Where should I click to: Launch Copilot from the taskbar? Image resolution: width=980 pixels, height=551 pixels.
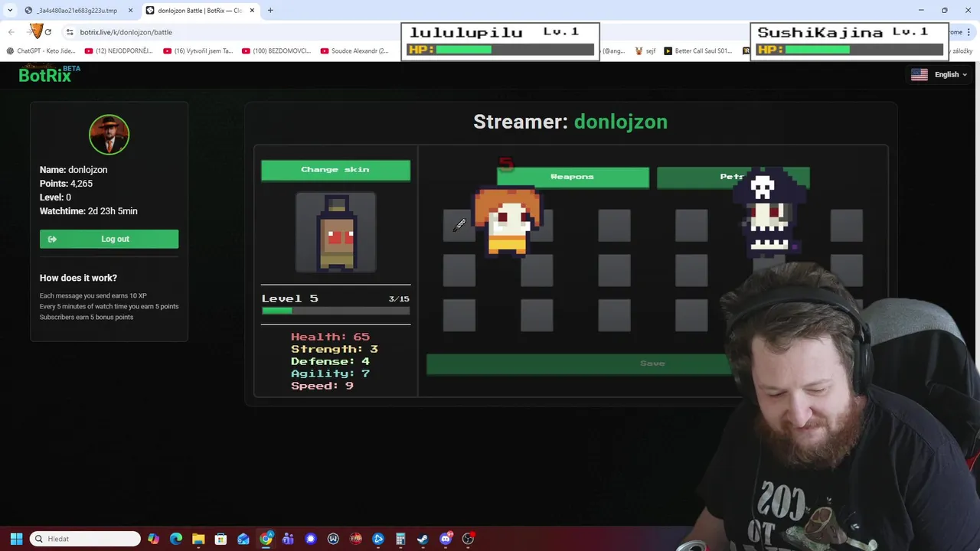154,539
